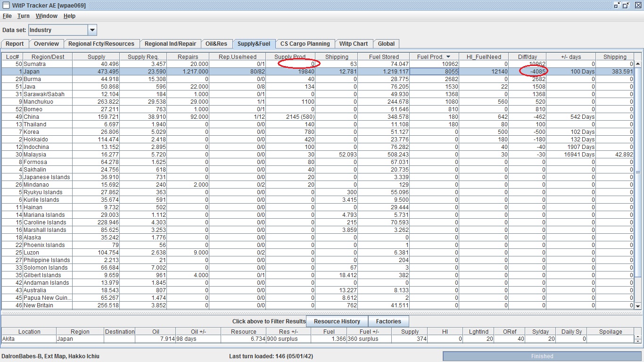644x362 pixels.
Task: Sort by the Rep.Use/need column header
Action: [238, 57]
